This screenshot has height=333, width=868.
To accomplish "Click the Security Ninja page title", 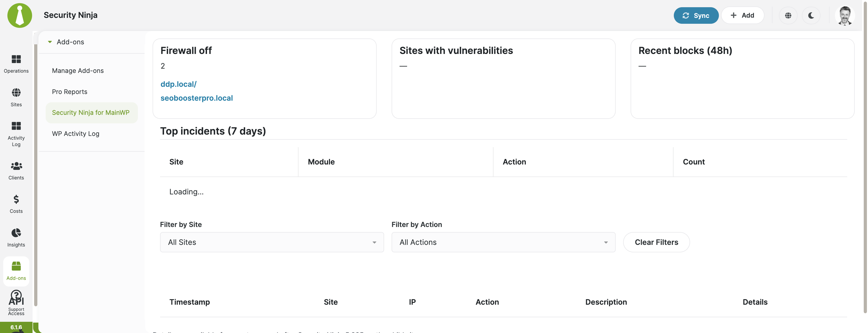I will point(70,15).
